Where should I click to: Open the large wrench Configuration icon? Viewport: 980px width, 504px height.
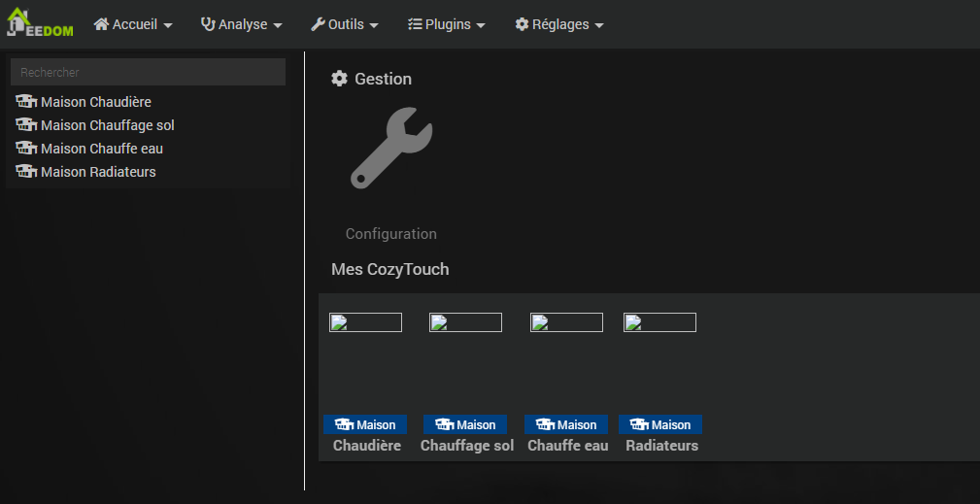[x=391, y=148]
